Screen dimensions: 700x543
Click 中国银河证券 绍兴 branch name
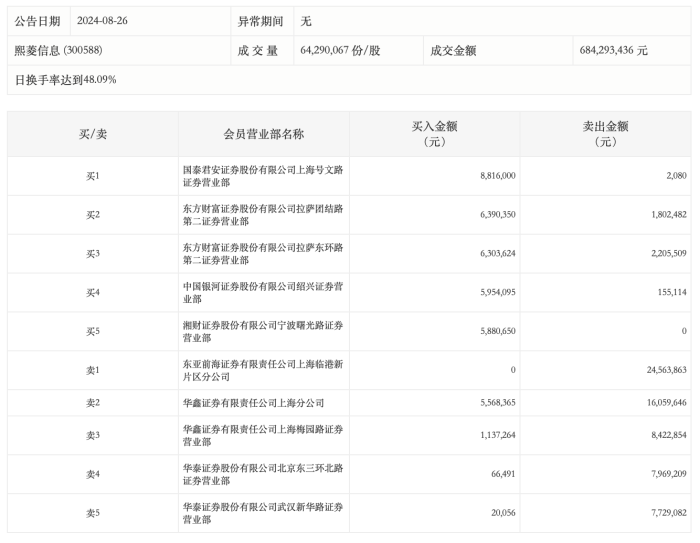point(263,292)
